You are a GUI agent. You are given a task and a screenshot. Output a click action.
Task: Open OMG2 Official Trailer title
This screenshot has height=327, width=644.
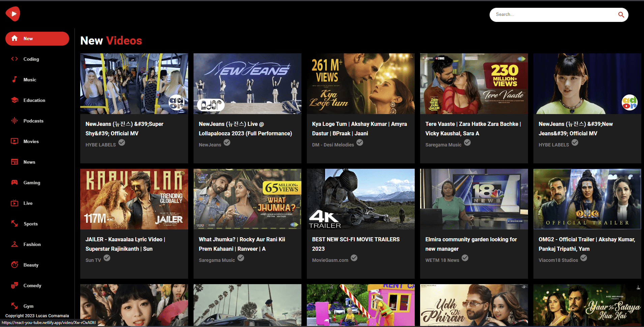[x=587, y=244]
